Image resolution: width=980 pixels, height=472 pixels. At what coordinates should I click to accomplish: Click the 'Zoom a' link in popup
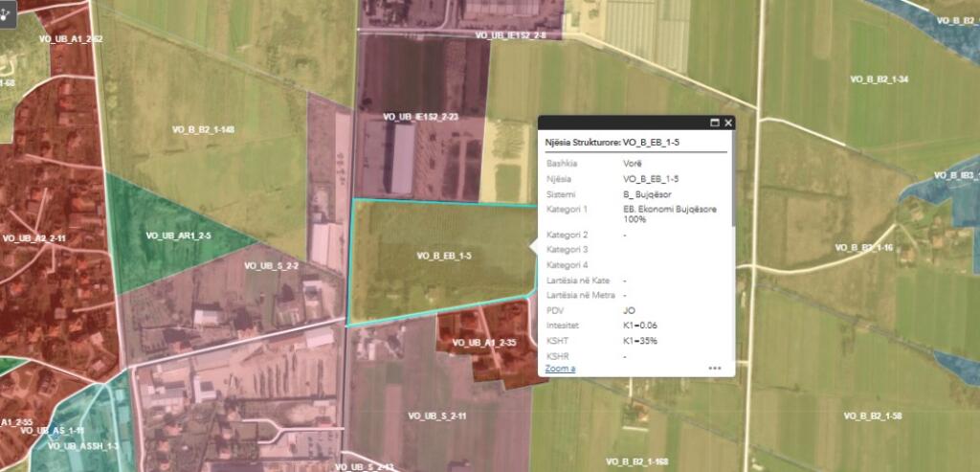pos(560,368)
